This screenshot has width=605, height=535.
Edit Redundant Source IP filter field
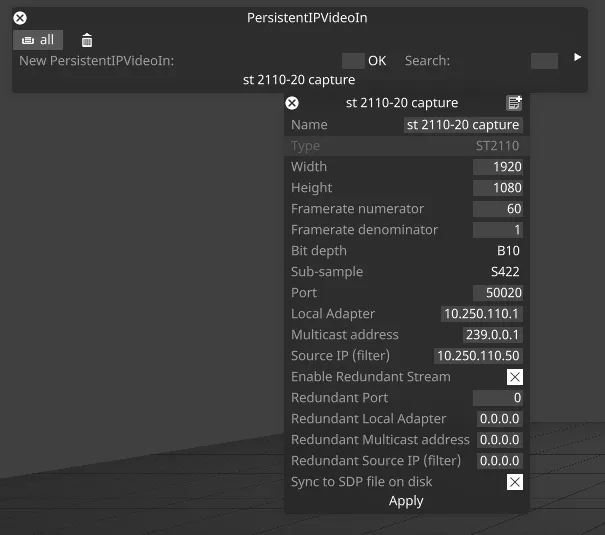(x=500, y=461)
